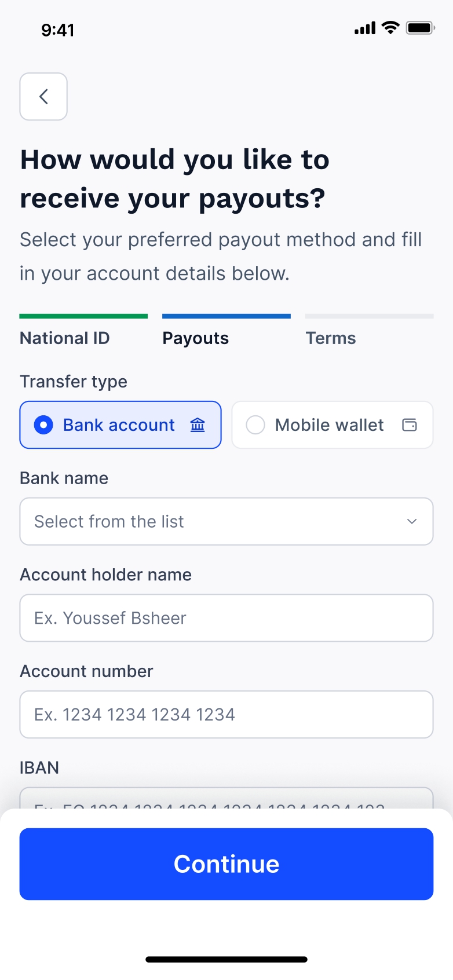This screenshot has height=980, width=453.
Task: Tap the Wi-Fi status icon
Action: point(391,28)
